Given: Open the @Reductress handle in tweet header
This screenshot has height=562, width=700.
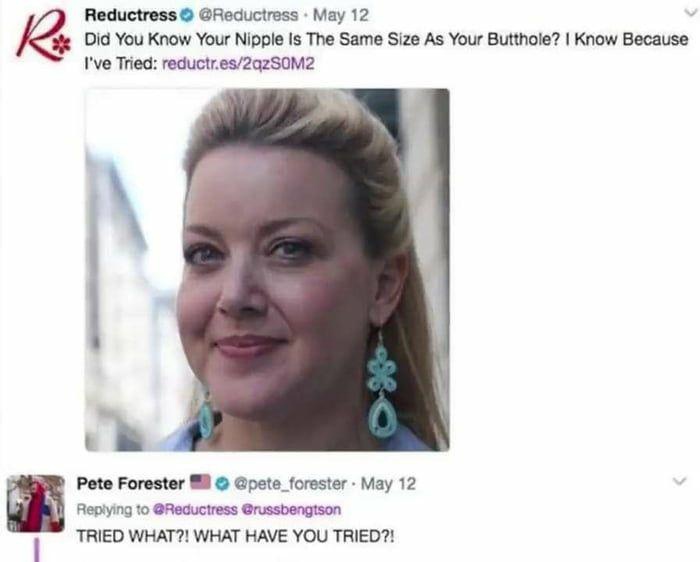Looking at the screenshot, I should (247, 15).
